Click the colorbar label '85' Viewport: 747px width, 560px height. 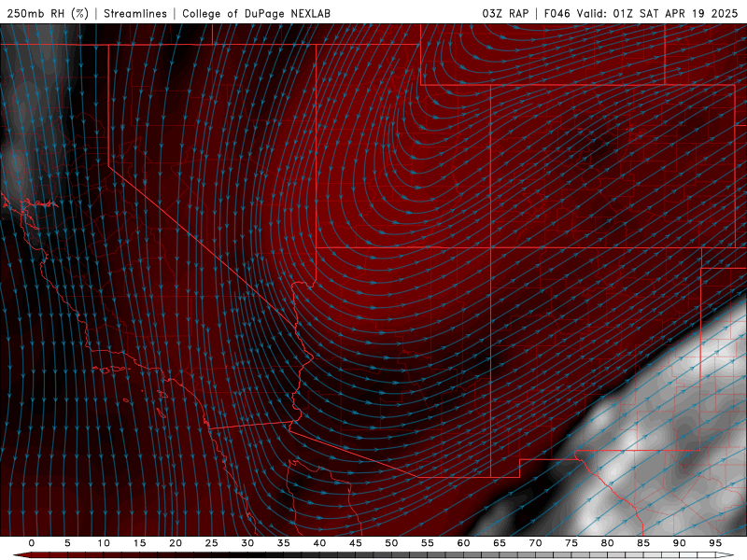[x=643, y=543]
